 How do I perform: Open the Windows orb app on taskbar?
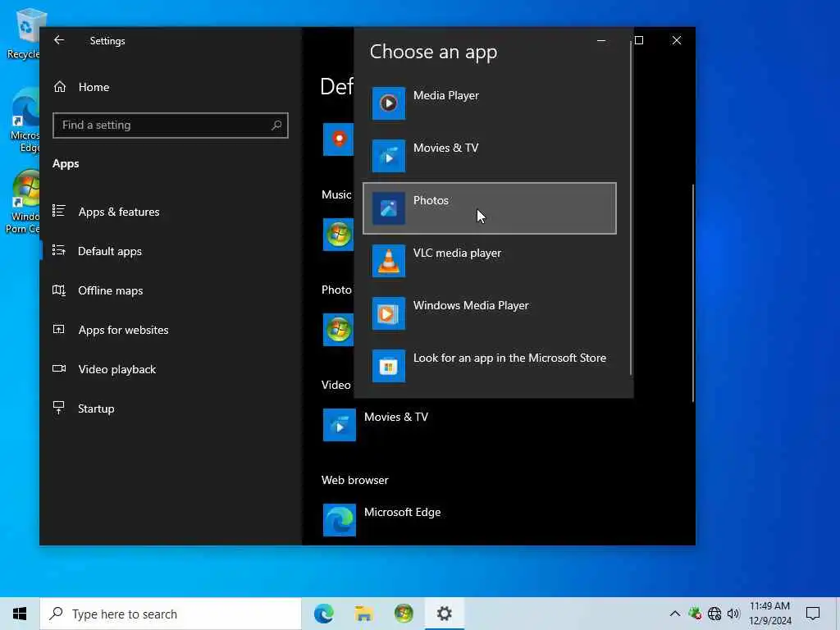404,614
